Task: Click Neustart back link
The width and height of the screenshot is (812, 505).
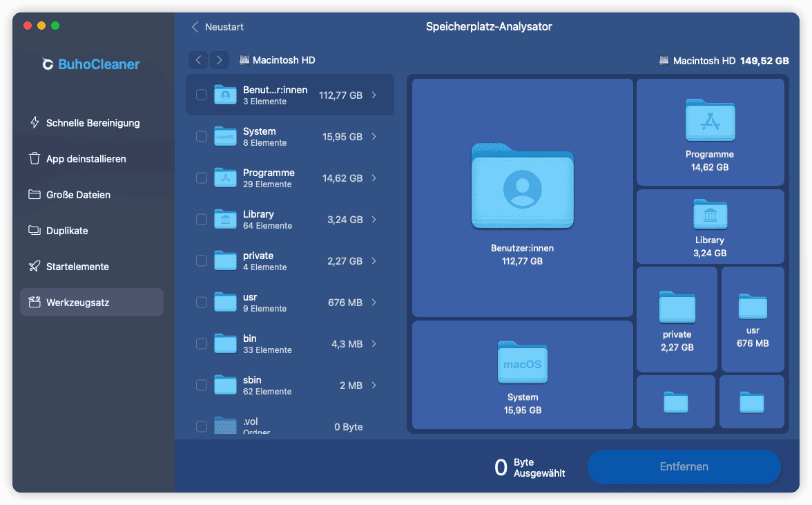Action: (x=217, y=27)
